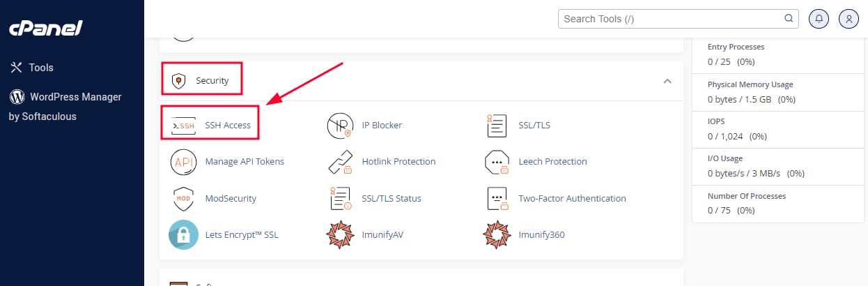Screen dimensions: 868x286
Task: Click the '0 bytes / 1.5 GB' value
Action: 739,99
